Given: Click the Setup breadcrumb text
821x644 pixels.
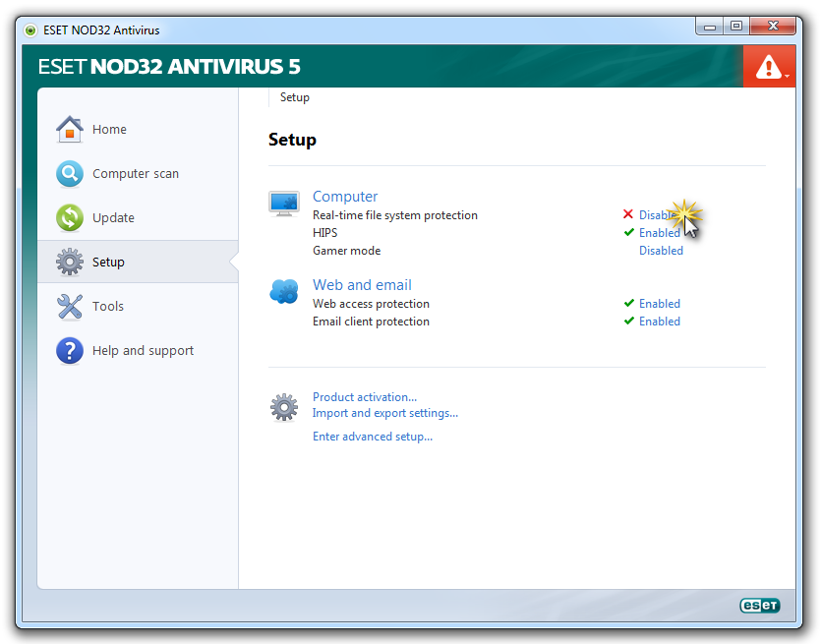Looking at the screenshot, I should coord(294,97).
